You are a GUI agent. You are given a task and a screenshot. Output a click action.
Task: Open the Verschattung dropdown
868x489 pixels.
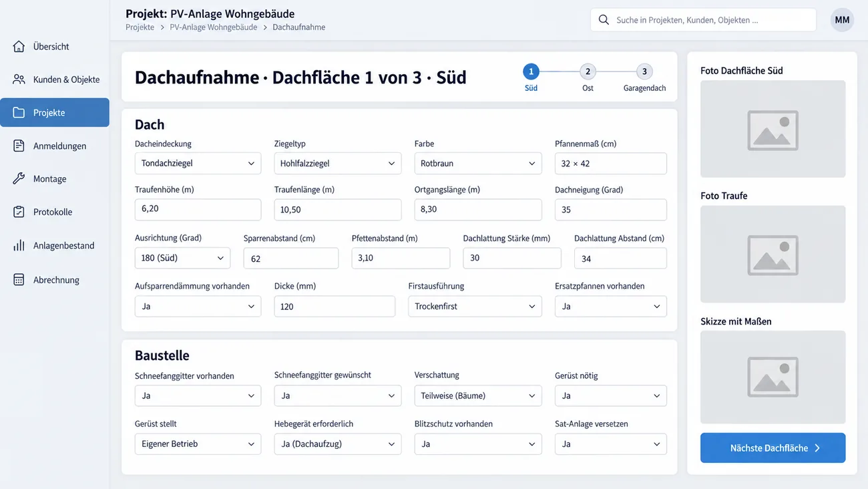[x=478, y=396]
